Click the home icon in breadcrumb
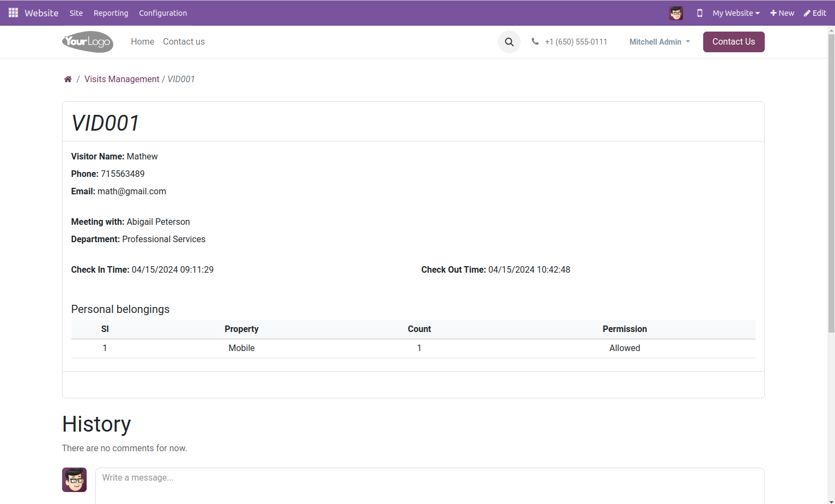Screen dimensions: 835x504 pyautogui.click(x=68, y=79)
